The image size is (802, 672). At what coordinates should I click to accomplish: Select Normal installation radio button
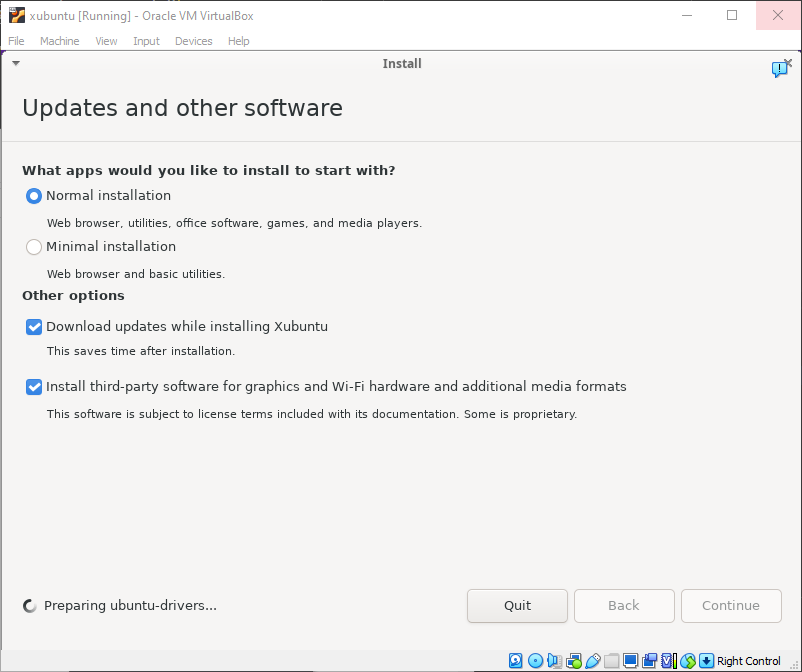pyautogui.click(x=34, y=196)
